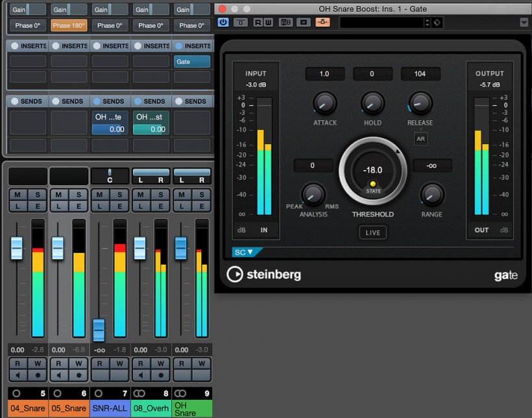Click the Gain control on first channel
Viewport: 532px width, 418px height.
28,10
